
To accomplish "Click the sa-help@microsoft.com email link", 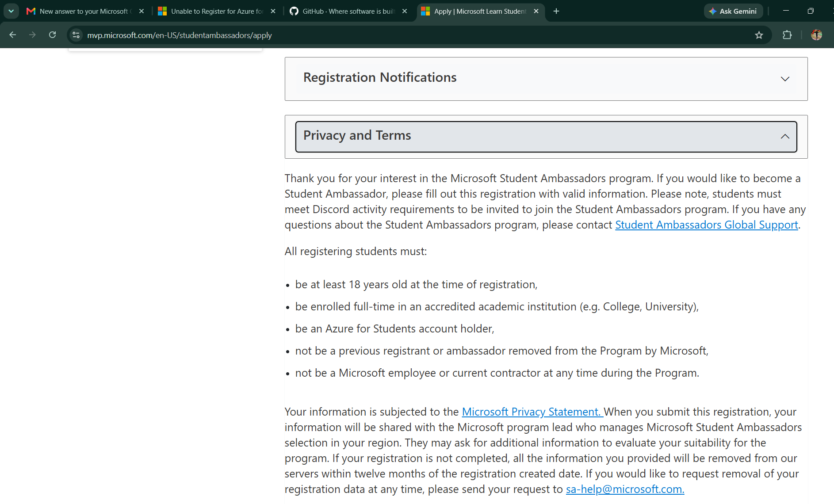I will click(625, 489).
